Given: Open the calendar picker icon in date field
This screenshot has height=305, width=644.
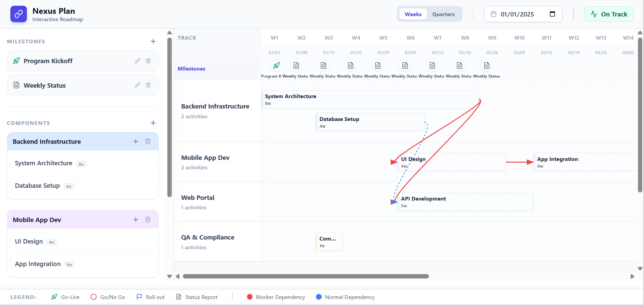Looking at the screenshot, I should 552,14.
